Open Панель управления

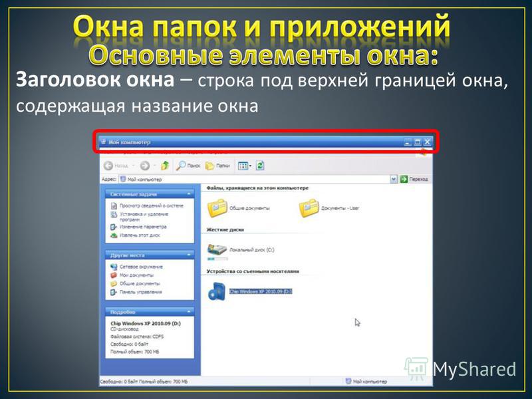[136, 292]
